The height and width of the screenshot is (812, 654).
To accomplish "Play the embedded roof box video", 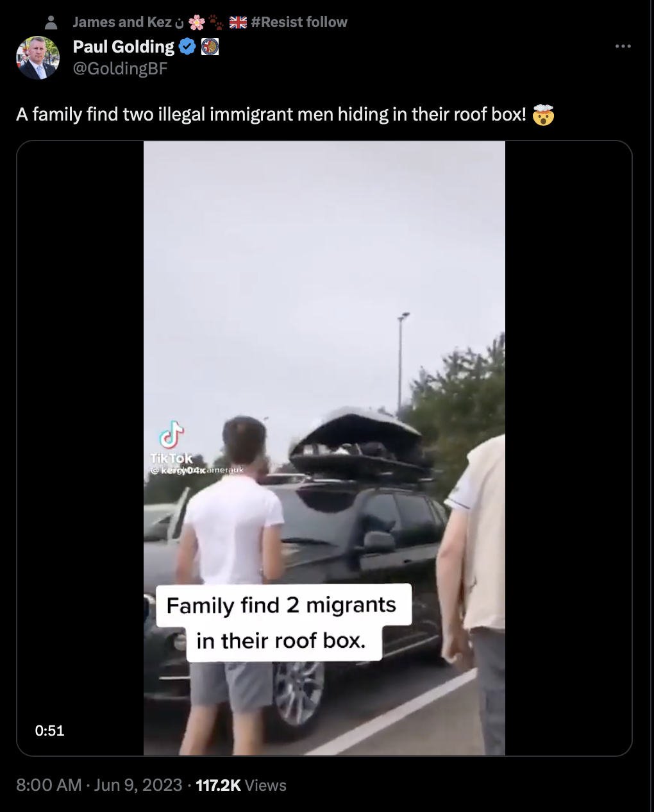I will [x=324, y=448].
